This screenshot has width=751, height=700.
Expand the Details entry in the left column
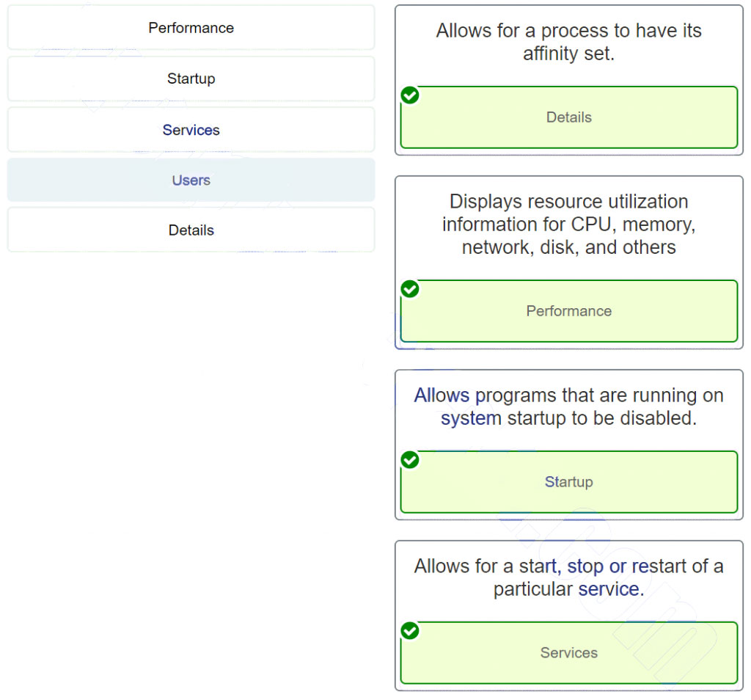coord(191,230)
